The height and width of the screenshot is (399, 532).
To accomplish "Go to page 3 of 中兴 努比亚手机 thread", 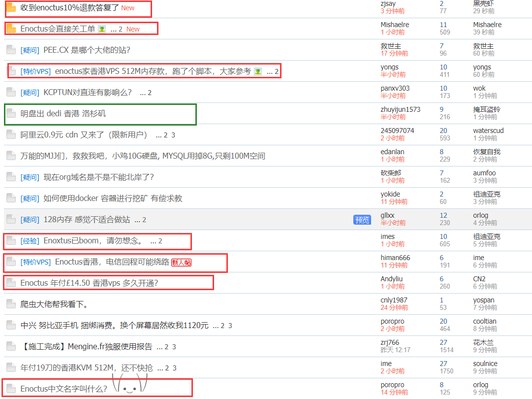I will pyautogui.click(x=230, y=326).
